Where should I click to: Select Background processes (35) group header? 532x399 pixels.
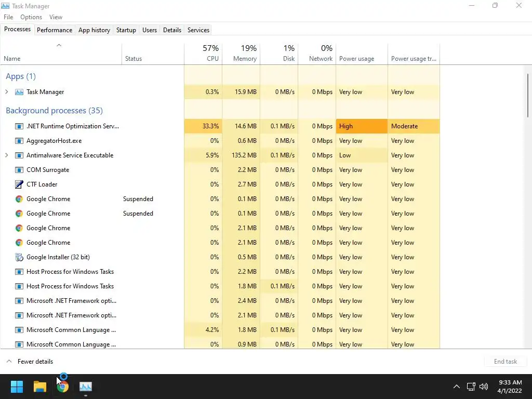[x=54, y=111]
